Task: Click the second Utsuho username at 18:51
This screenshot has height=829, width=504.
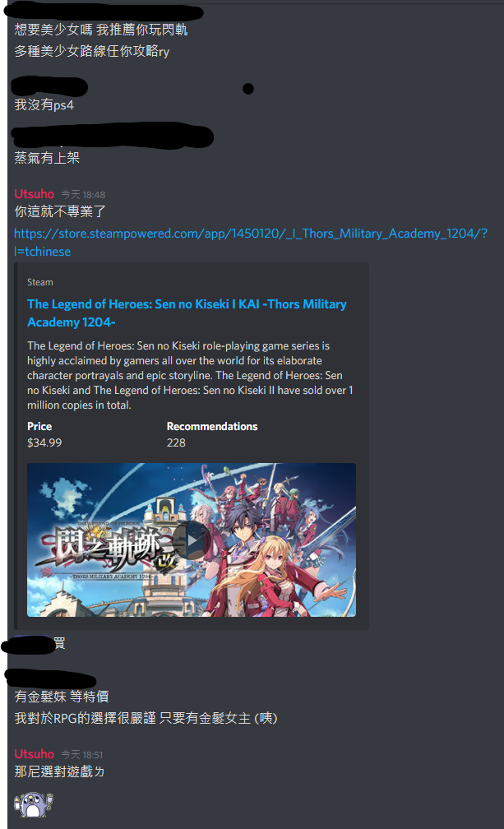Action: 35,754
